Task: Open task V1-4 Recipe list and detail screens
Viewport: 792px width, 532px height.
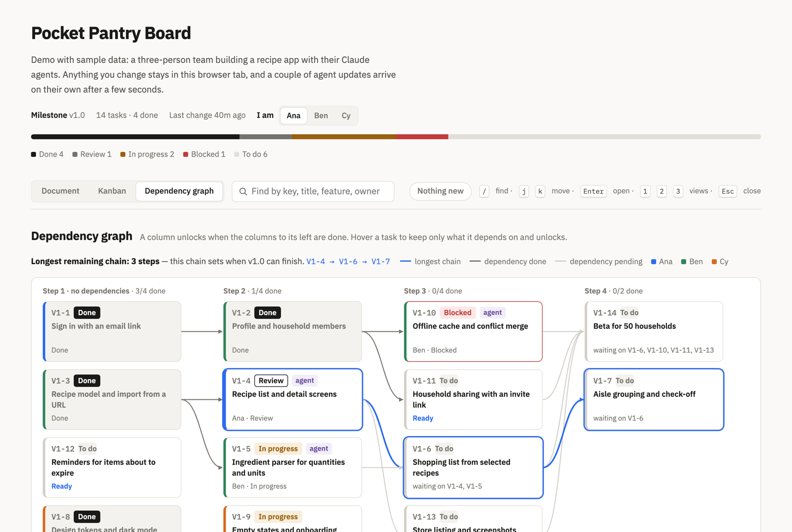Action: coord(293,399)
